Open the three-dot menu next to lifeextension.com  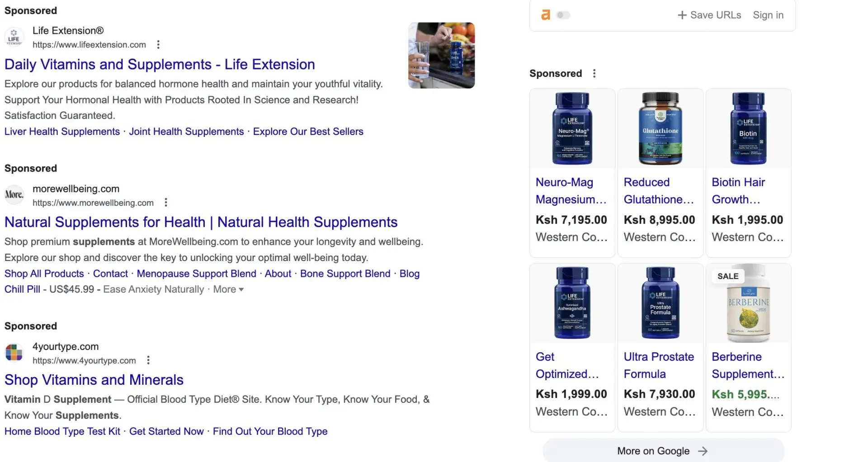coord(158,44)
